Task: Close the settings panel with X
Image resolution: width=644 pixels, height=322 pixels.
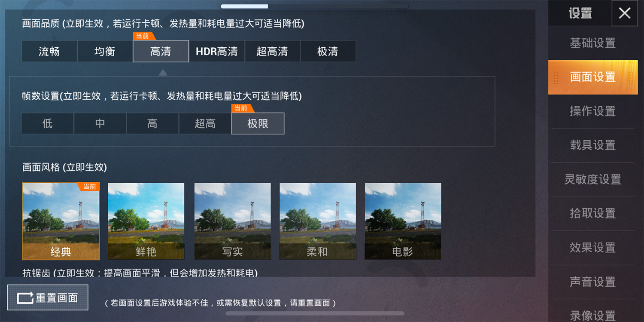Action: [x=625, y=13]
